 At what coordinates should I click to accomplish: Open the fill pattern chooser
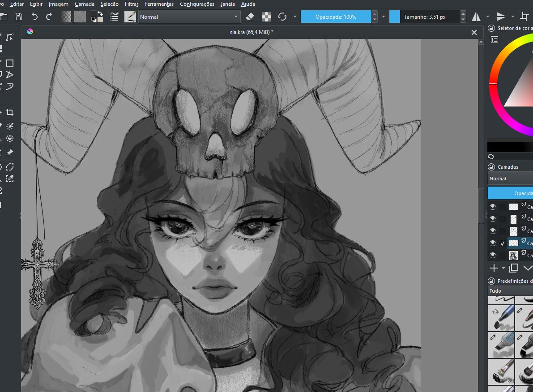point(80,17)
